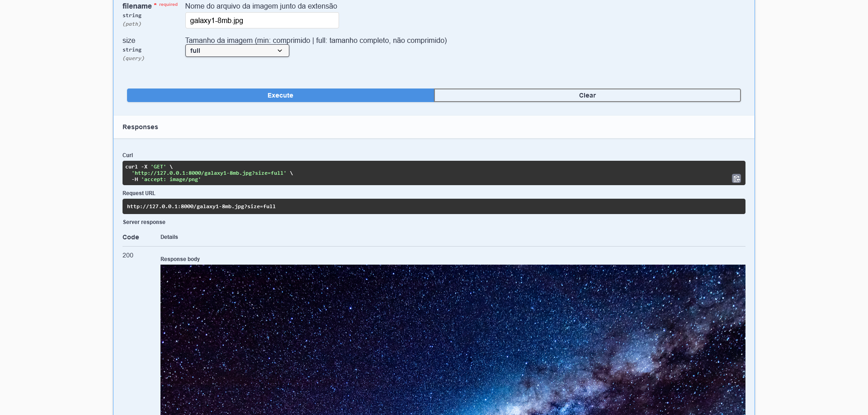Click the Code column header
The height and width of the screenshot is (415, 868).
click(x=131, y=237)
